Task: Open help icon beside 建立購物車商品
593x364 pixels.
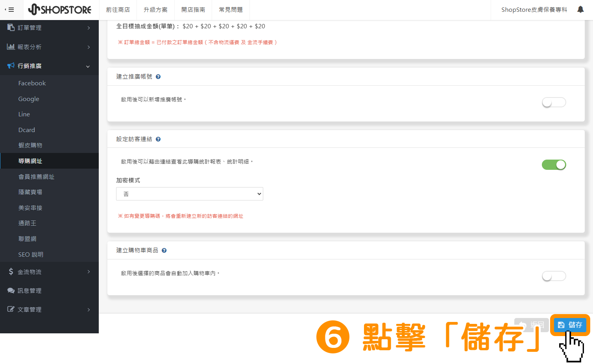Action: (x=164, y=250)
